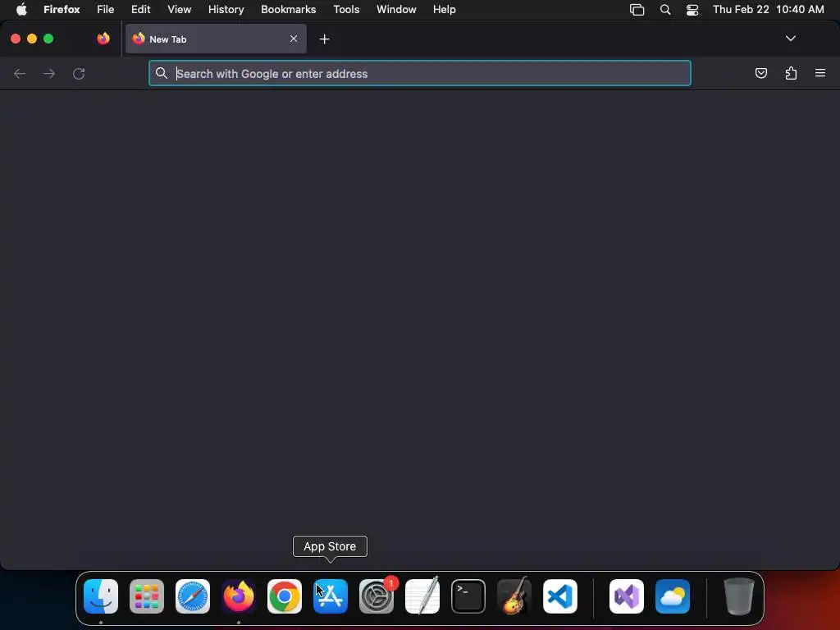The height and width of the screenshot is (630, 840).
Task: Click Firefox icon in the Dock
Action: 239,596
